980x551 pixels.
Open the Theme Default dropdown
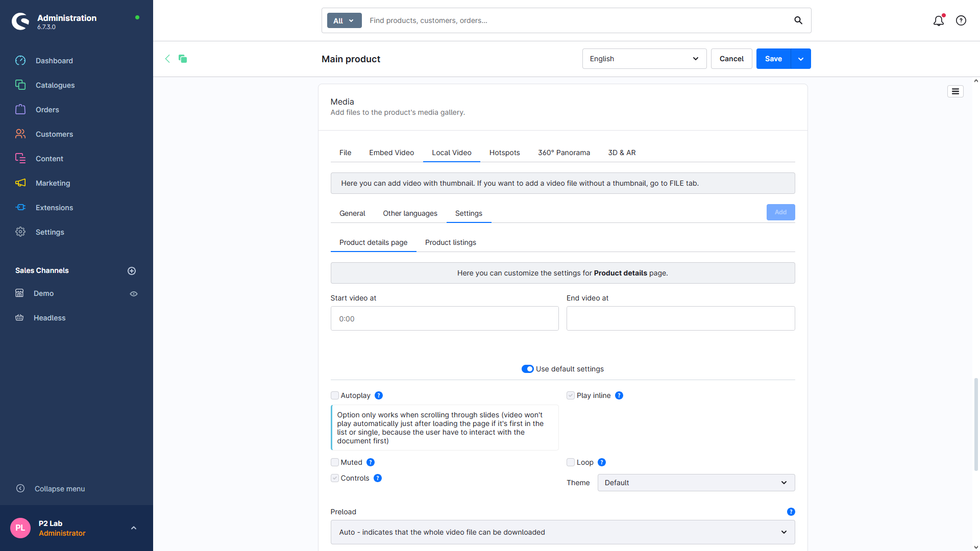(696, 483)
